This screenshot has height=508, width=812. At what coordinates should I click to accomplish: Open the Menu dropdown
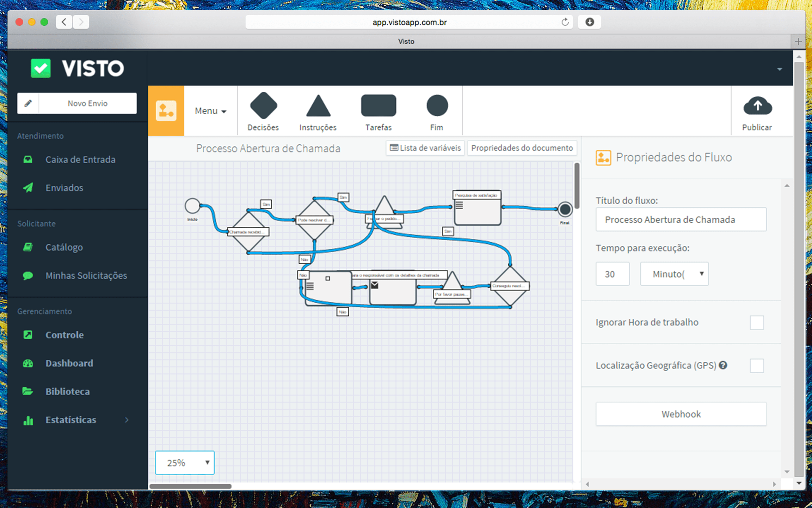[210, 111]
